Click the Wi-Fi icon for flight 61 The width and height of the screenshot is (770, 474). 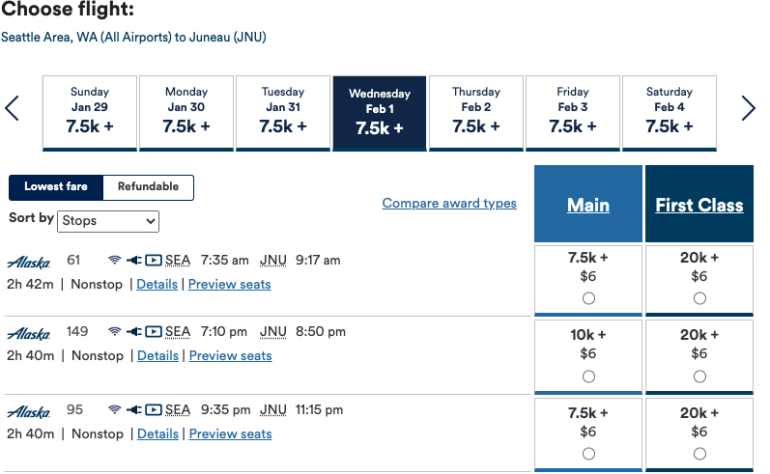pyautogui.click(x=115, y=260)
